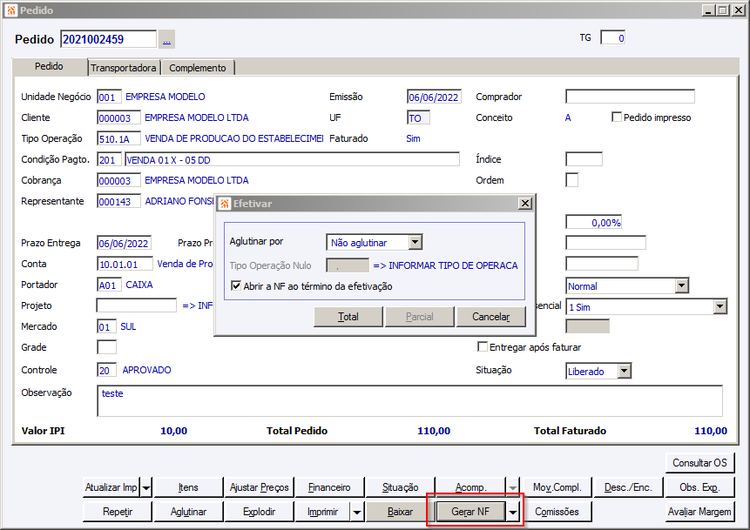750x530 pixels.
Task: Open the Situação Liberado dropdown
Action: (x=624, y=371)
